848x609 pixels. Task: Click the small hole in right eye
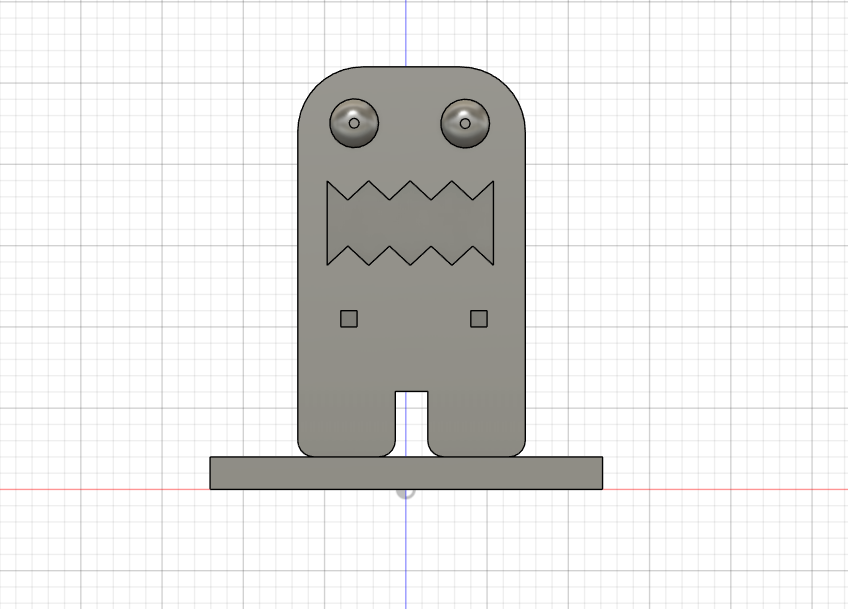click(464, 124)
